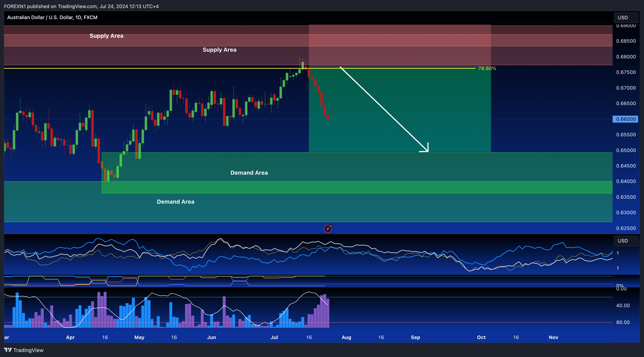Click the 0.65500 price axis label

626,135
